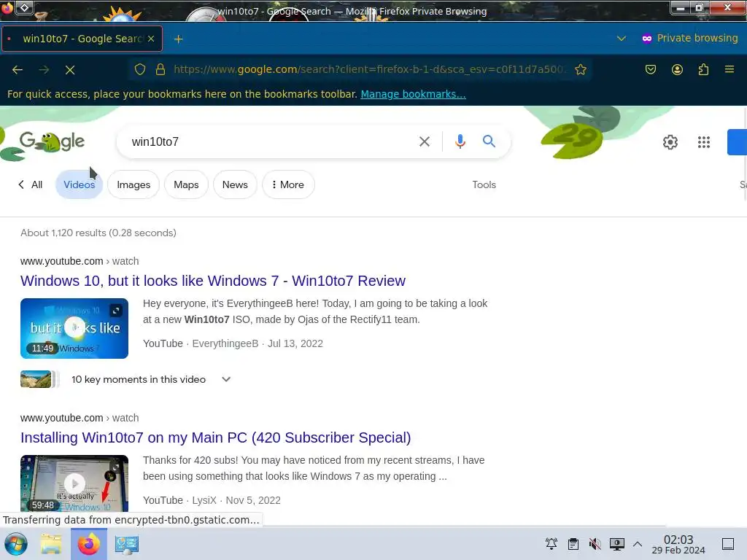Open the Windows Start orb
Screen dimensions: 747x560
click(x=16, y=544)
